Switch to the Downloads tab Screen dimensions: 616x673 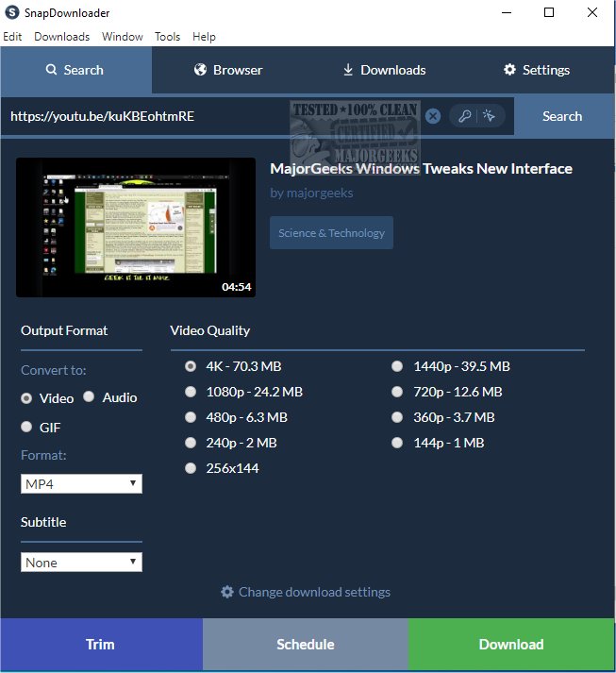(384, 70)
